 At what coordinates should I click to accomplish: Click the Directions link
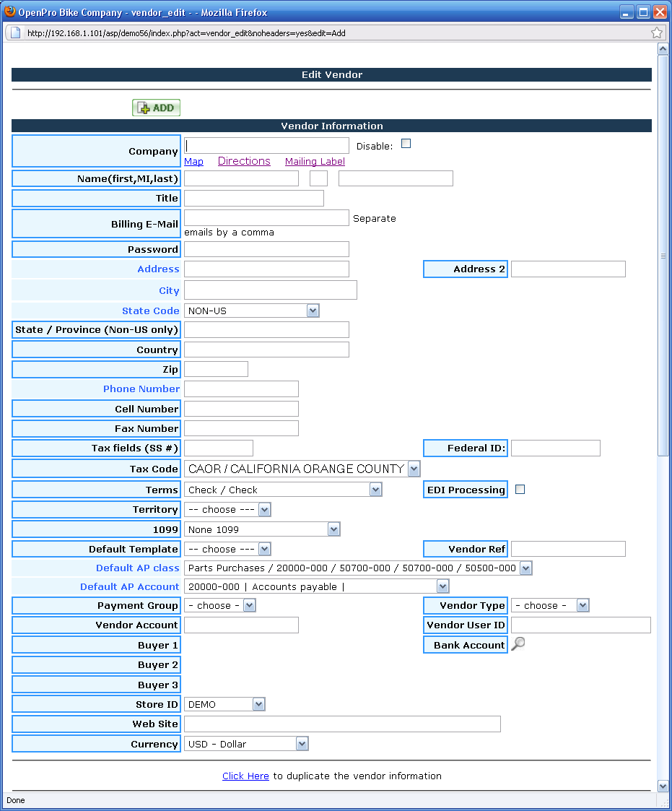pos(244,161)
